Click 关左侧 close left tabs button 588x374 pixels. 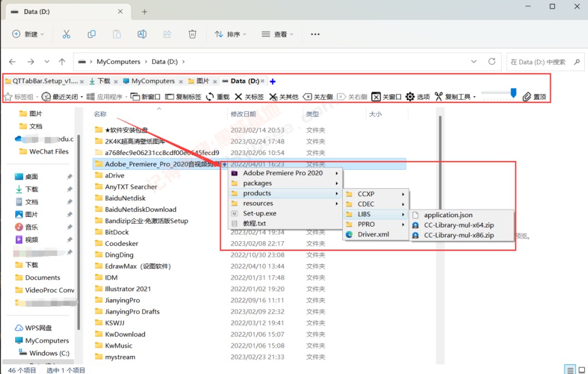point(318,97)
